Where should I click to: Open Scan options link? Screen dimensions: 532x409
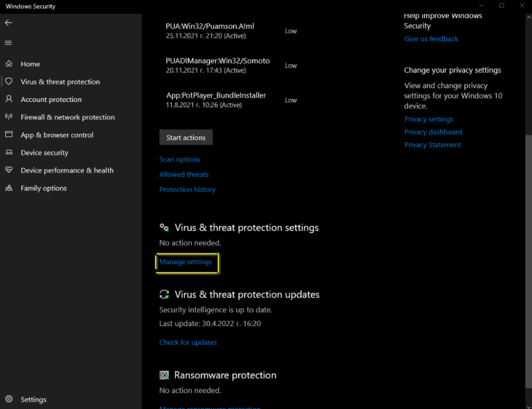pyautogui.click(x=180, y=159)
